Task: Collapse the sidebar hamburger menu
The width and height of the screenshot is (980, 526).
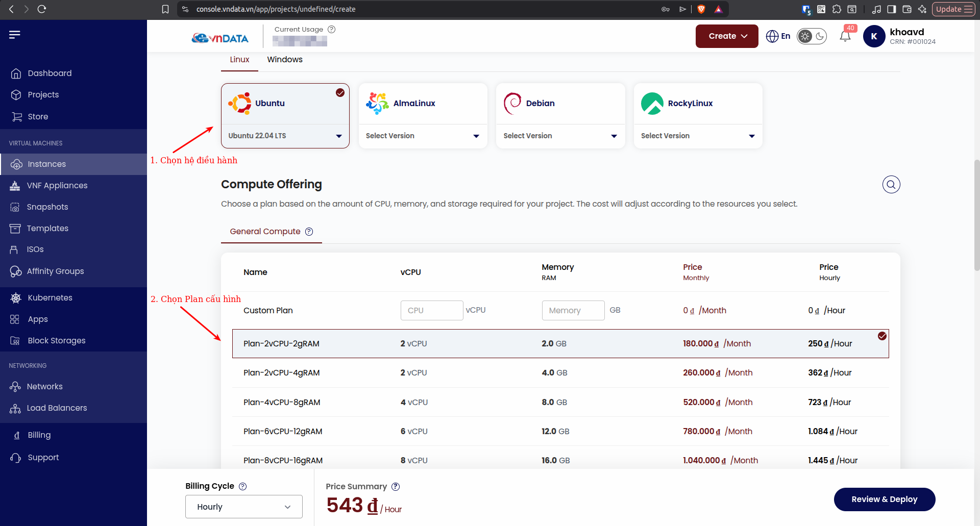Action: (x=15, y=35)
